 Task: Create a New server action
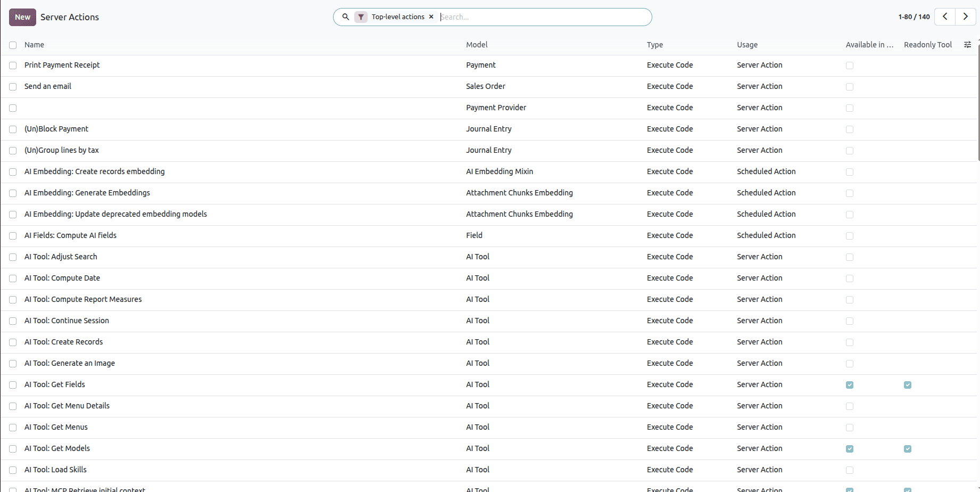22,17
